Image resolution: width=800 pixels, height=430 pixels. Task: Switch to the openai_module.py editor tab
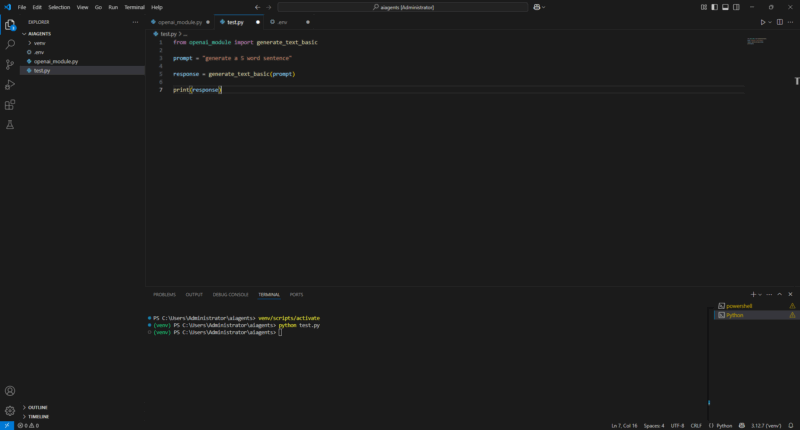(x=180, y=22)
